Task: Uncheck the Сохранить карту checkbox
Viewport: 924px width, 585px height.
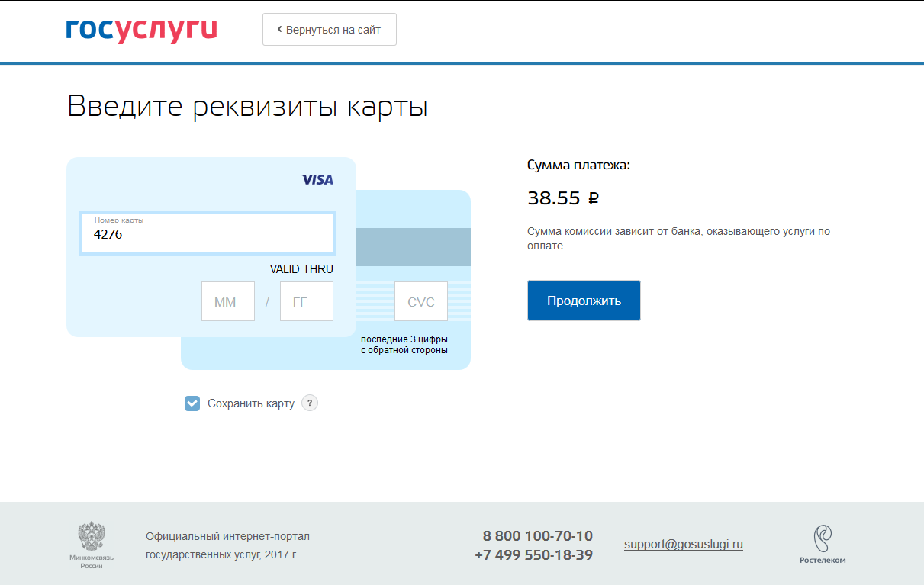Action: 192,403
